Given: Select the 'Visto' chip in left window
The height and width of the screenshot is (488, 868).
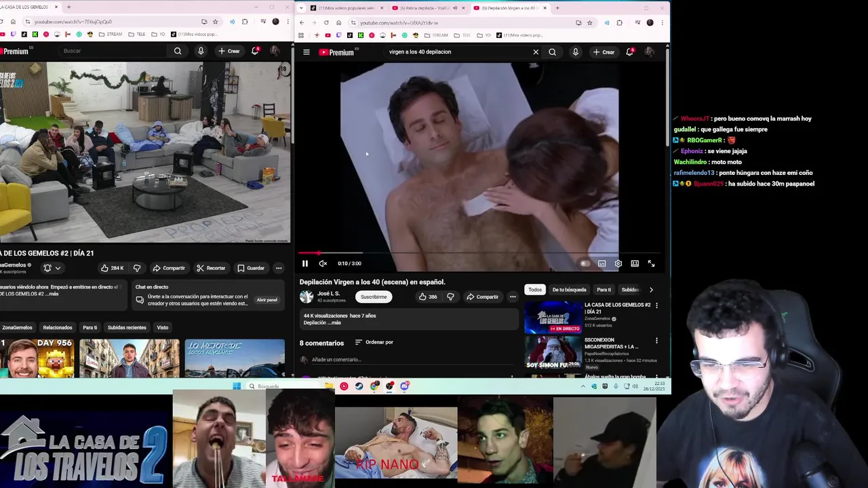Looking at the screenshot, I should 163,328.
